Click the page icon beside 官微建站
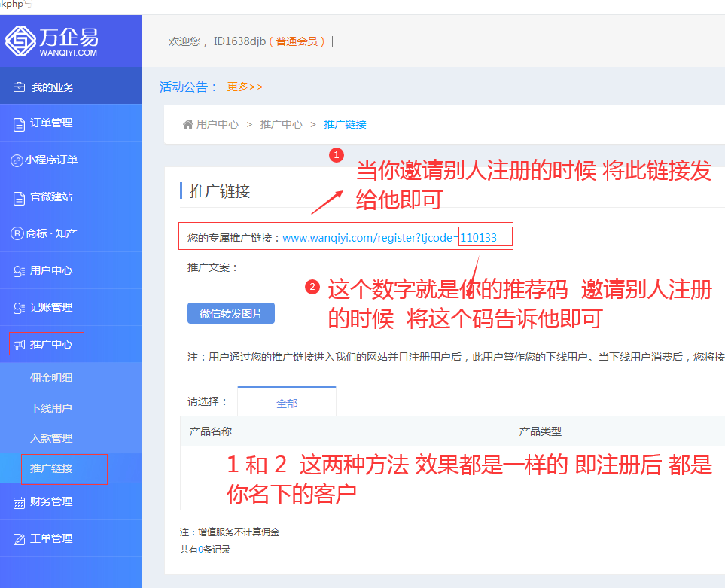 click(x=20, y=197)
